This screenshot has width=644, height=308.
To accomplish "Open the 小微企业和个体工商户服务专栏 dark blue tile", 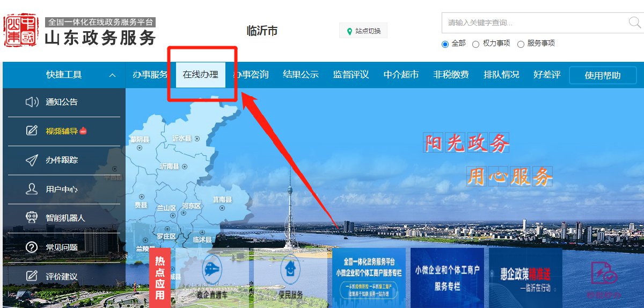I will 447,277.
